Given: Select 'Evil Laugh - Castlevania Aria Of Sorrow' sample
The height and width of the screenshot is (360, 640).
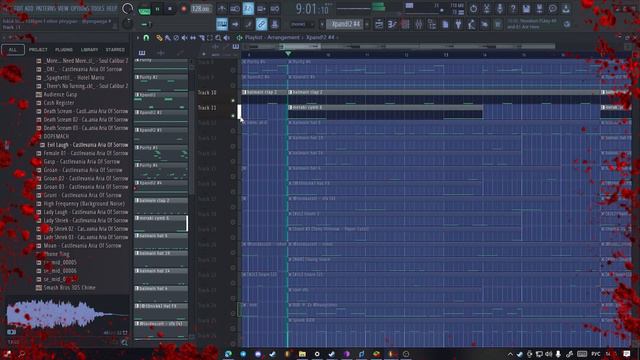Looking at the screenshot, I should pos(87,145).
